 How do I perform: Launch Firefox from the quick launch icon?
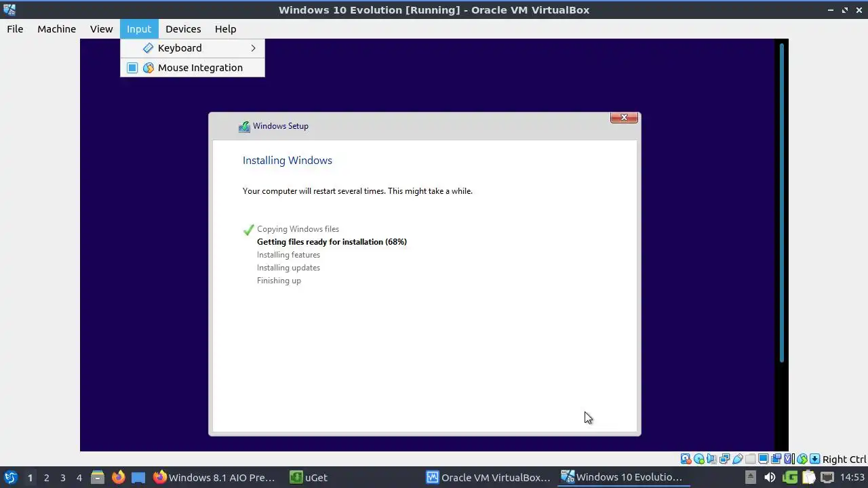pos(118,477)
